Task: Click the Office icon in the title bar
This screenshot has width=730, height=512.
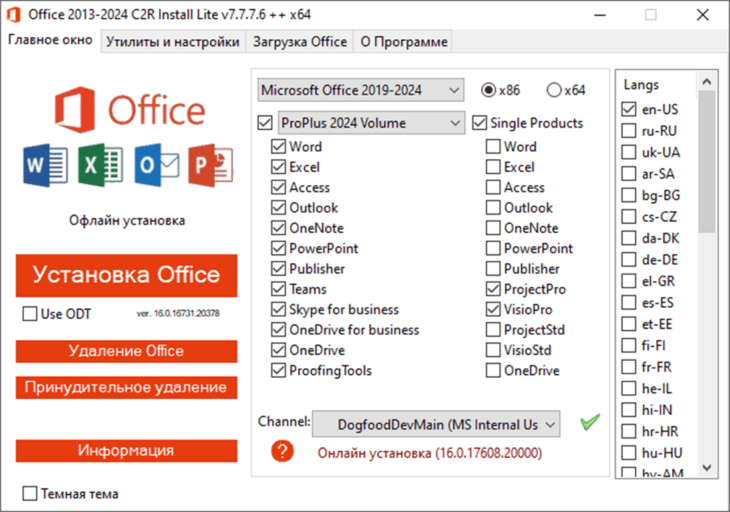Action: 14,14
